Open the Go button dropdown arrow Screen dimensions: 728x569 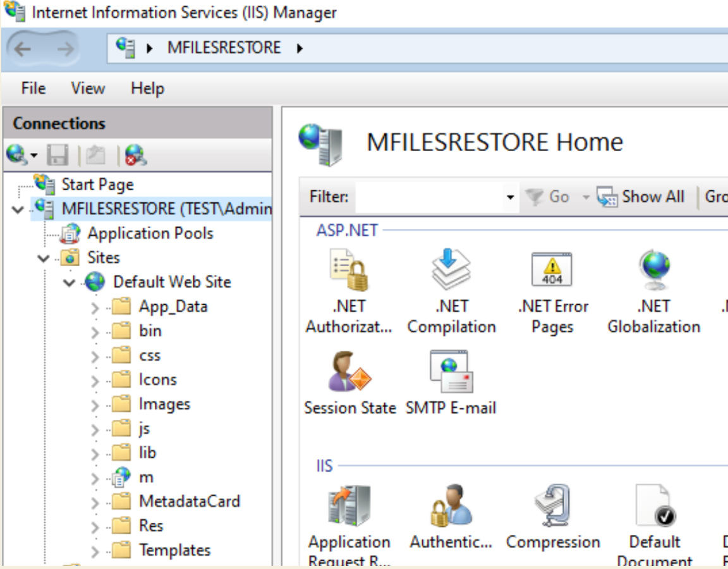(586, 197)
